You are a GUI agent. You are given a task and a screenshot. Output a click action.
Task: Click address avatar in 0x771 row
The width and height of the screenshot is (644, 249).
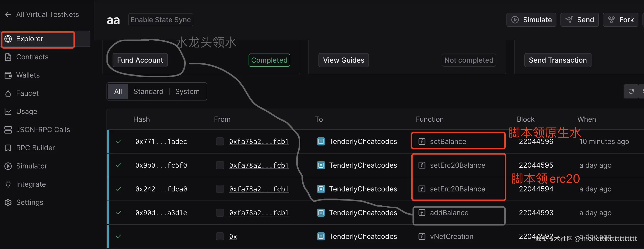tap(220, 141)
